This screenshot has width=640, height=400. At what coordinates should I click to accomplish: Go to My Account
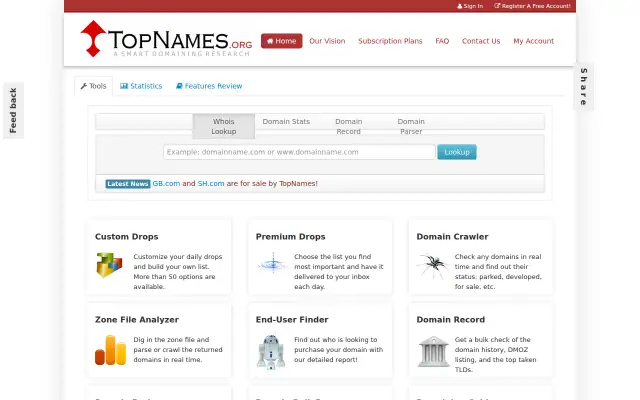tap(533, 41)
